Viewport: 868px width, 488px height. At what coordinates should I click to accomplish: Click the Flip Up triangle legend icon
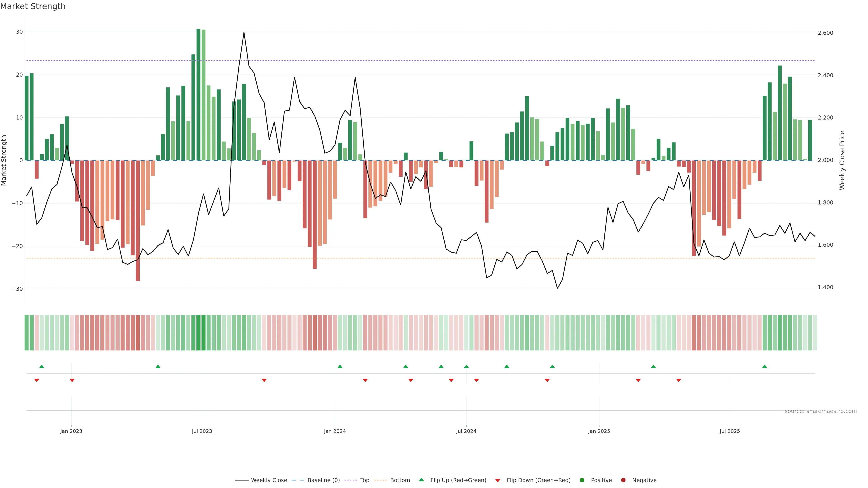[x=421, y=480]
